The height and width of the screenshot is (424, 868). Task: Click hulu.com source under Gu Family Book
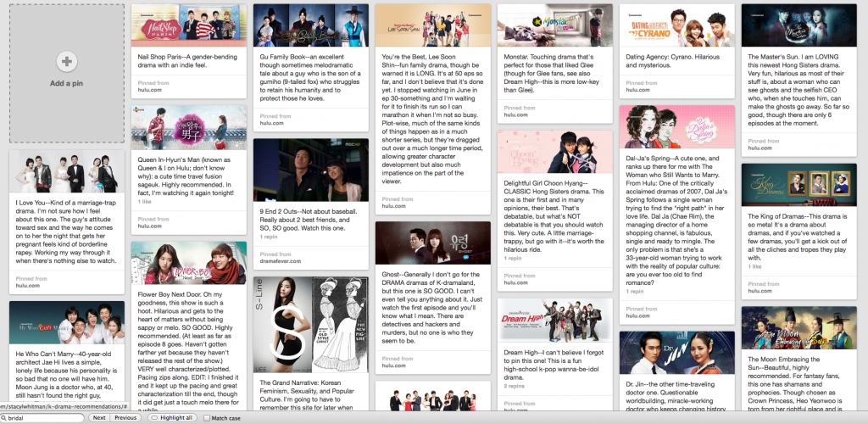click(271, 123)
